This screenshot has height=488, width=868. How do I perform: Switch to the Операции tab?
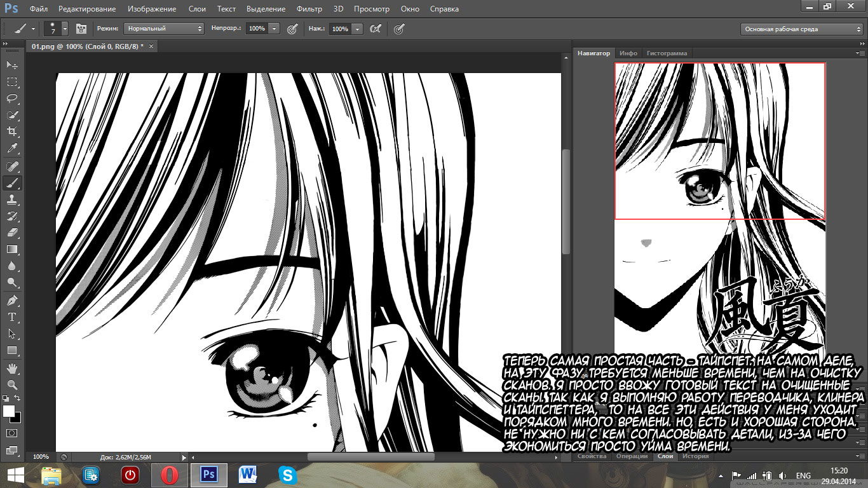632,456
